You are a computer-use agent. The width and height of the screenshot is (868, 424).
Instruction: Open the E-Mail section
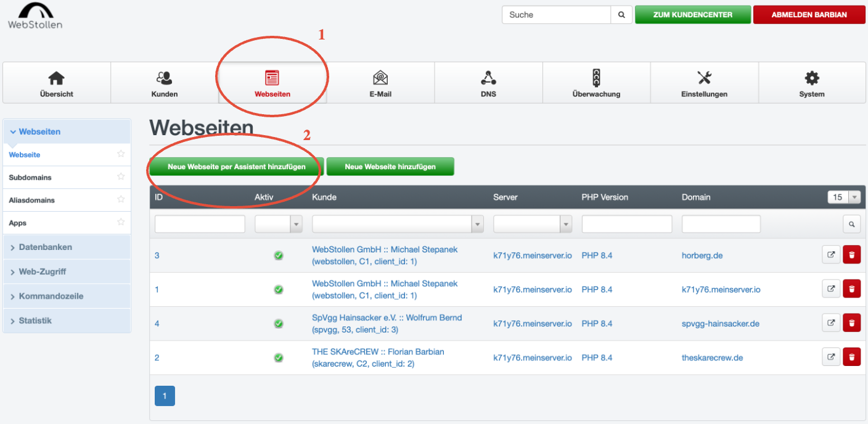pyautogui.click(x=380, y=83)
